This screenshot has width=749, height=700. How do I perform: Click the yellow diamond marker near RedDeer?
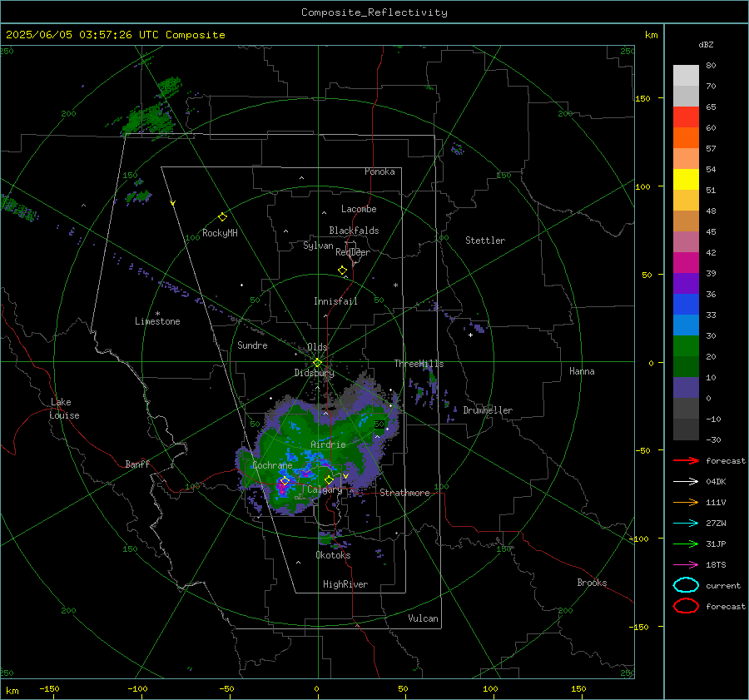tap(342, 271)
